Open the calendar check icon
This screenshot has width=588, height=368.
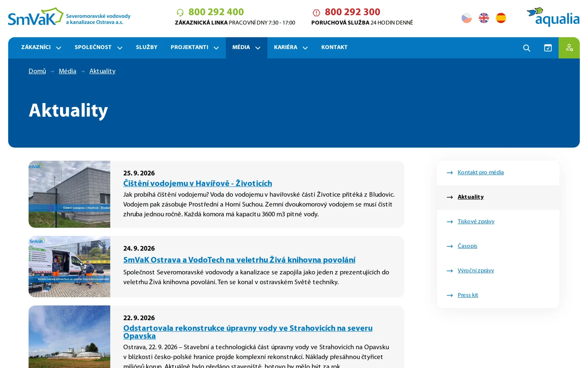tap(548, 48)
